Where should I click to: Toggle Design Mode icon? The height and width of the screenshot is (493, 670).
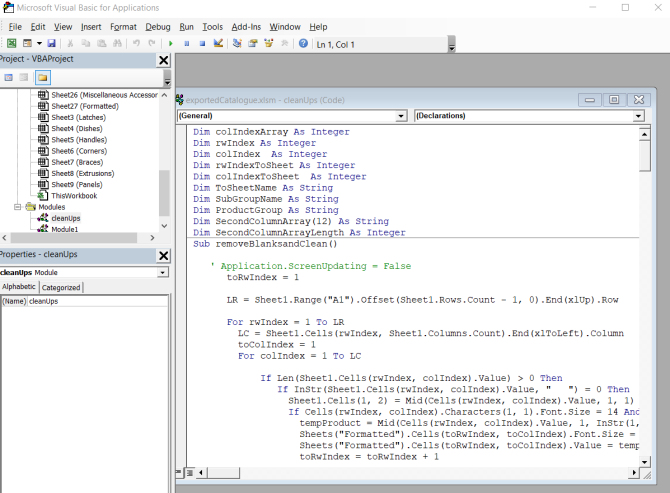point(217,44)
